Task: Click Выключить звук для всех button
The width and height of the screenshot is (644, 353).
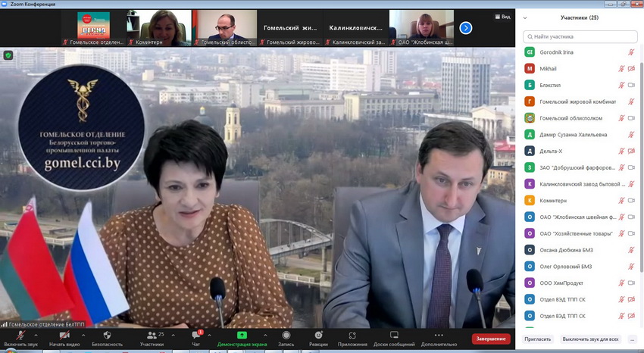Action: [591, 339]
